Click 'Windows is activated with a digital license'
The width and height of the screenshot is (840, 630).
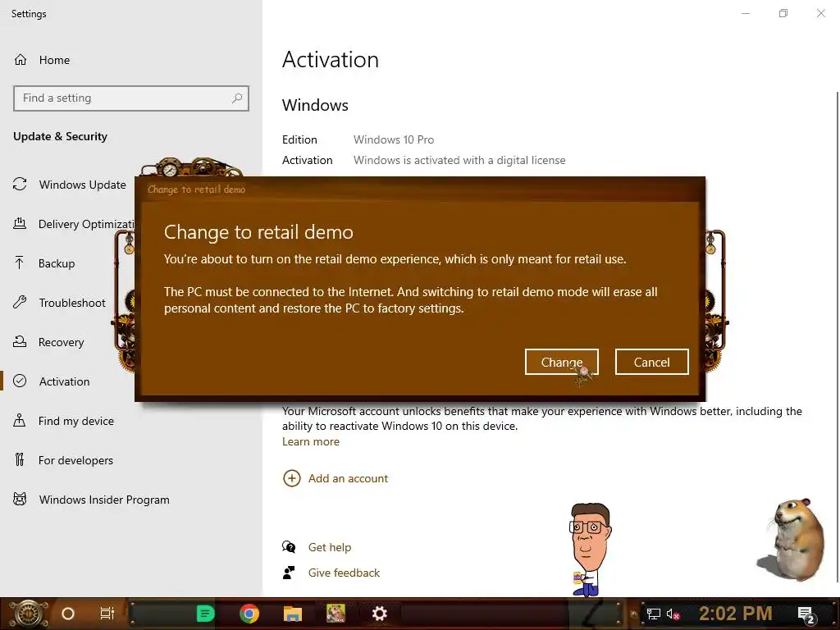459,160
